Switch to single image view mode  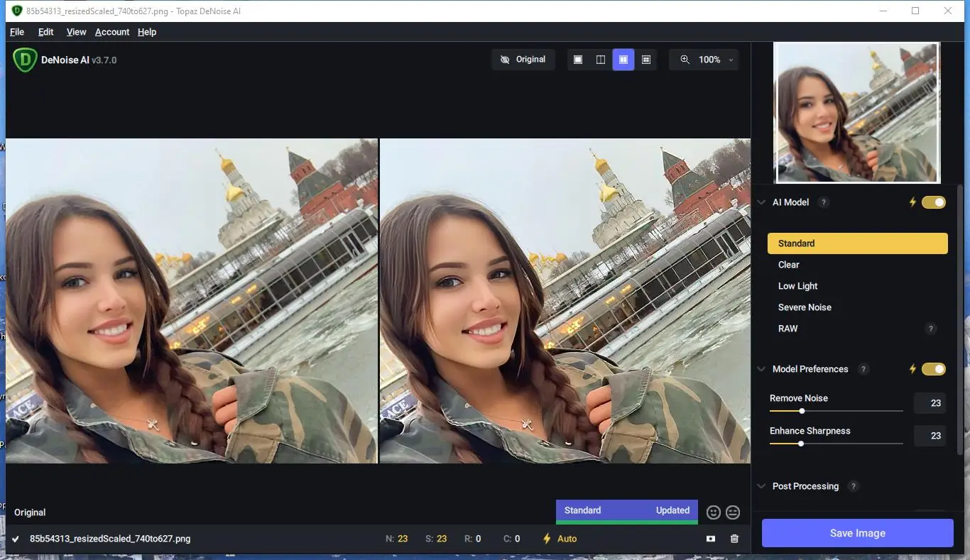coord(577,60)
